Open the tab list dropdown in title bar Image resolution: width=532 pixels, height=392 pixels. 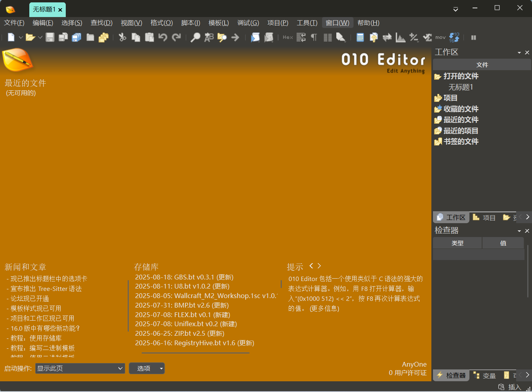coord(456,9)
